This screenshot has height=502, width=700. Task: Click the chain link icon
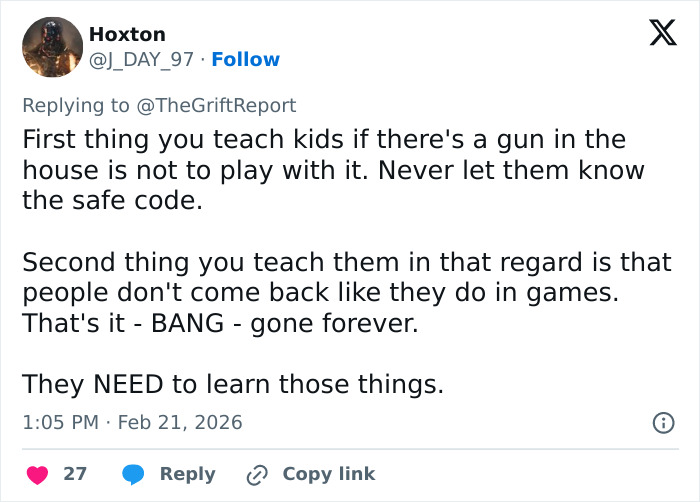(x=259, y=474)
